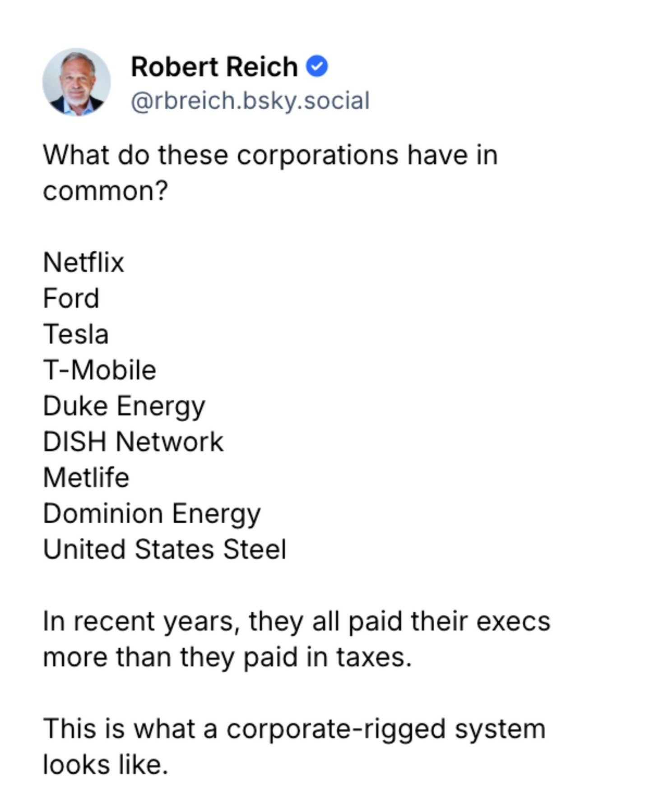This screenshot has width=650, height=812.
Task: Click the Metlife entry
Action: pos(86,477)
